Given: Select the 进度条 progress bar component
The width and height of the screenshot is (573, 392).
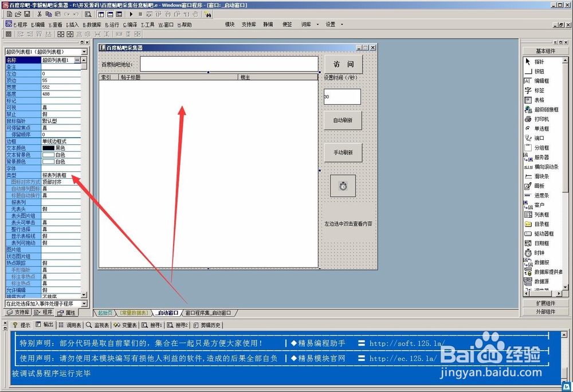Looking at the screenshot, I should 543,195.
